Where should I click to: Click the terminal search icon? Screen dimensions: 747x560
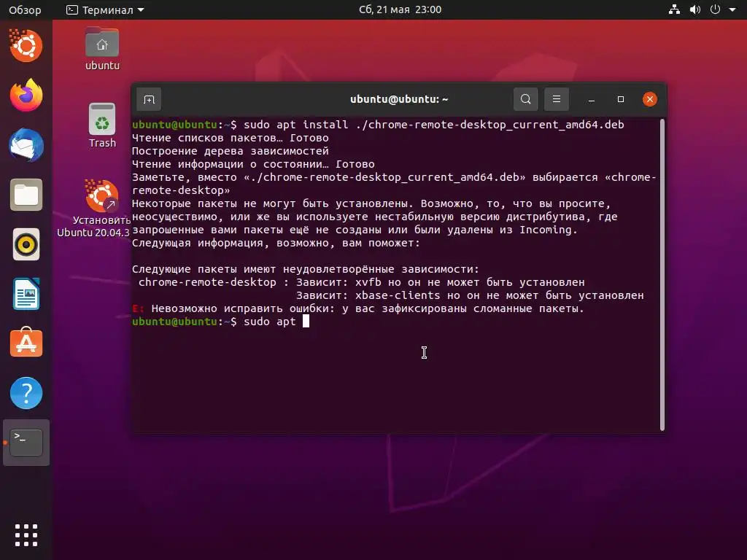coord(525,99)
